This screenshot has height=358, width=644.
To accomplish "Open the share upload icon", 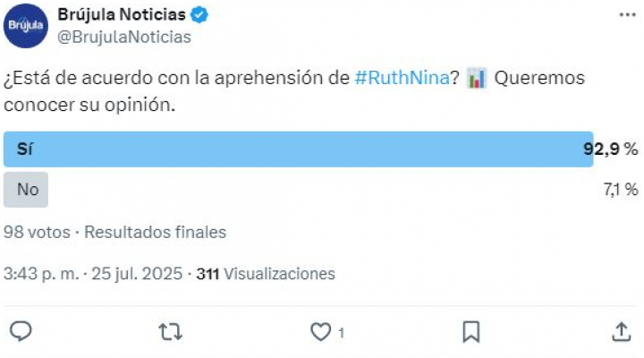I will click(x=622, y=332).
